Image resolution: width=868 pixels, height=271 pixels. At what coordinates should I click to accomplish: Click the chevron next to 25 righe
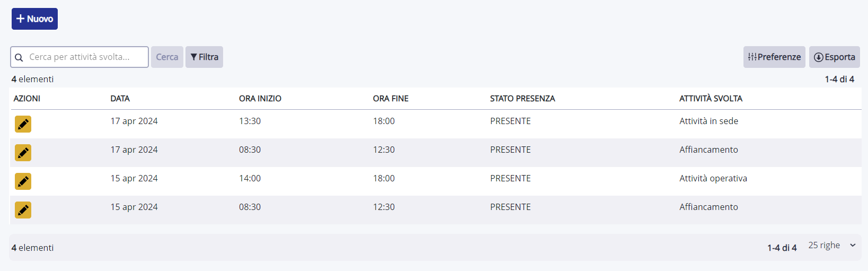853,245
